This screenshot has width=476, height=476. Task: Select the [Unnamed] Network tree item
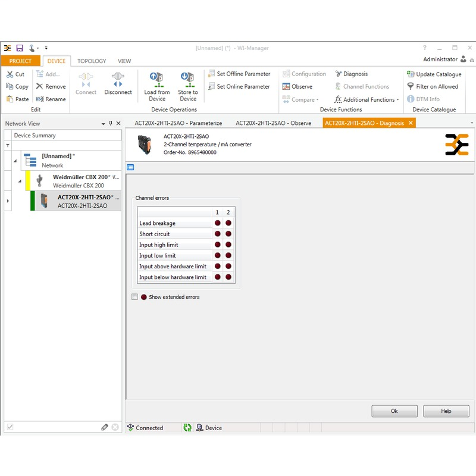click(x=71, y=161)
